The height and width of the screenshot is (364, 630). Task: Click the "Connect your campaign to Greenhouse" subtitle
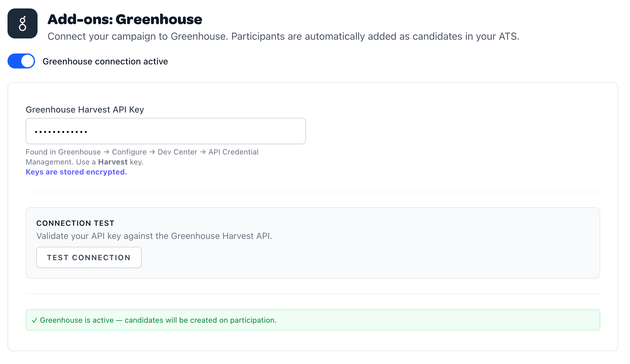pyautogui.click(x=283, y=37)
